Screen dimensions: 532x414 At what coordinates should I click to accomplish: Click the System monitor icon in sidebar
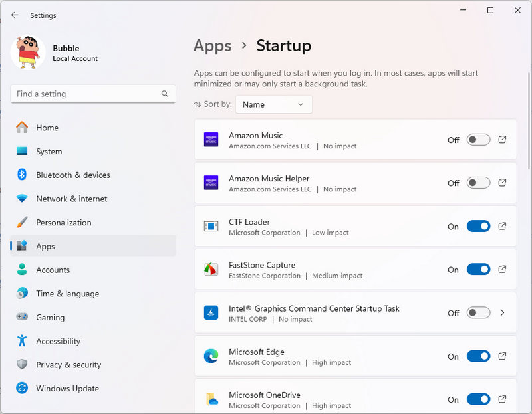pos(22,151)
